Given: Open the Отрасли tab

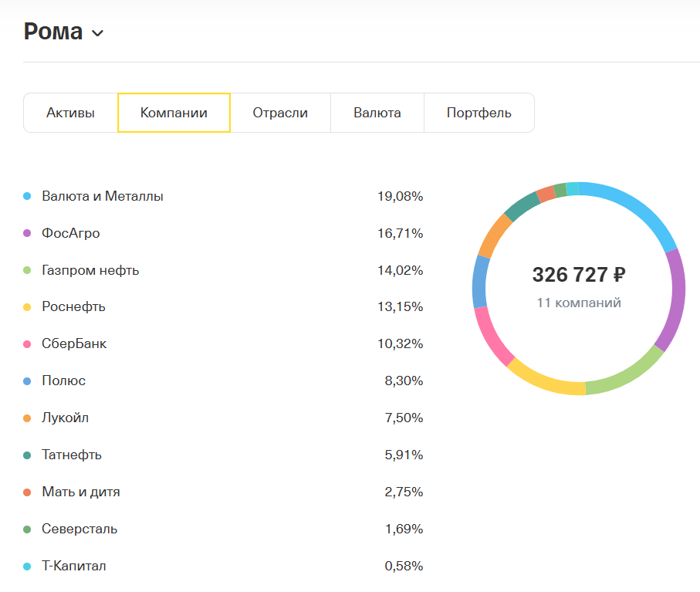Looking at the screenshot, I should pos(280,113).
